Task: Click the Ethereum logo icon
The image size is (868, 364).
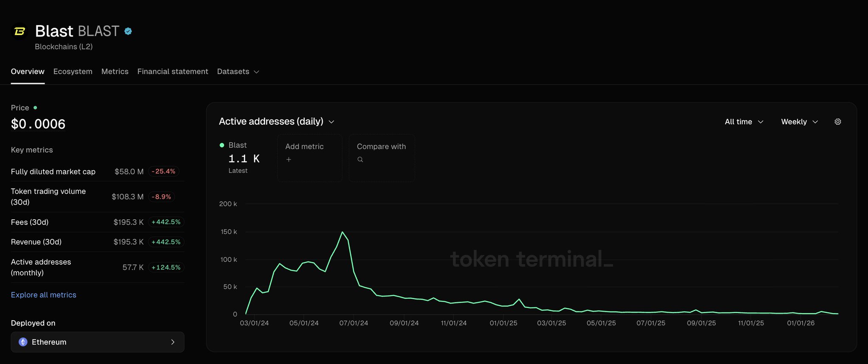Action: (x=23, y=342)
